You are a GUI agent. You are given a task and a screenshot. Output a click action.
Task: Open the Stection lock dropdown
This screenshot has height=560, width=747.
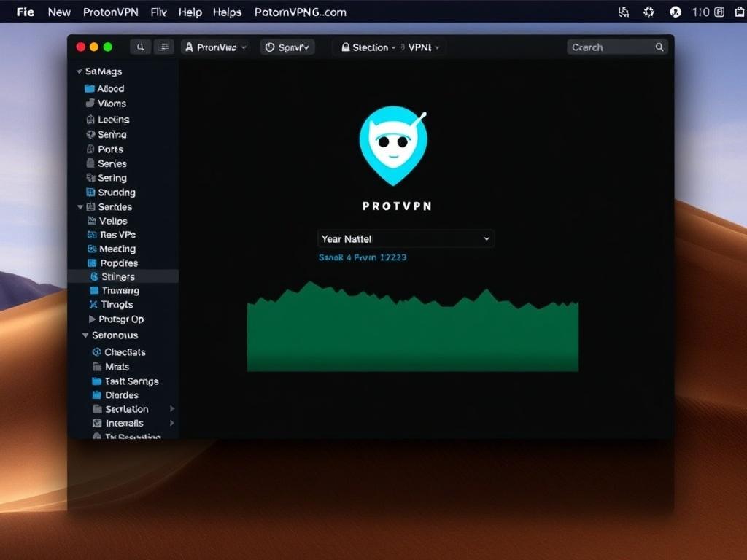coord(368,47)
